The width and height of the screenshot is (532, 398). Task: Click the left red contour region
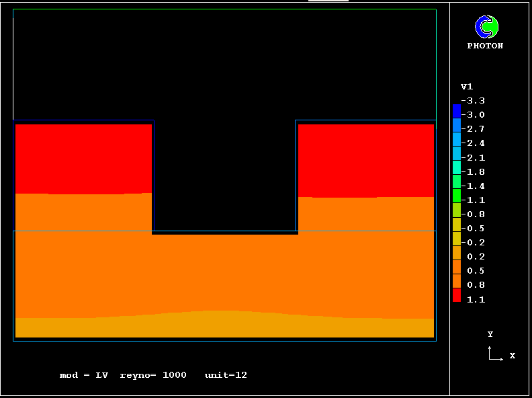tap(83, 159)
